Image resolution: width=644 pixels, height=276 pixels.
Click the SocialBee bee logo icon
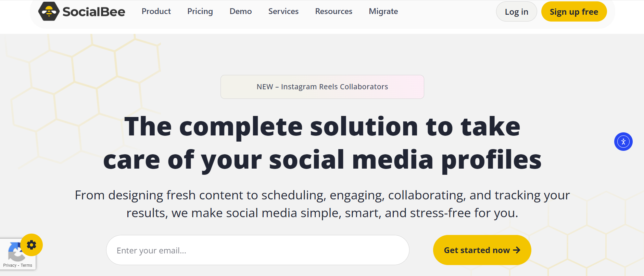coord(49,11)
